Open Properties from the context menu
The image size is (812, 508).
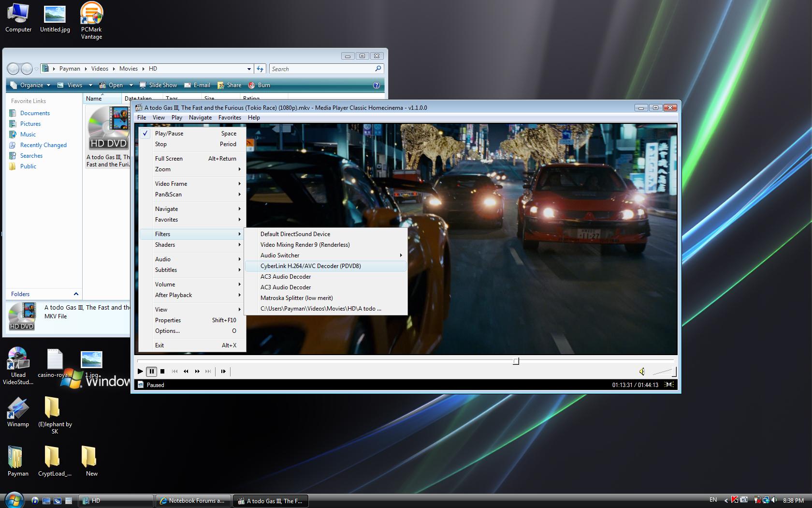(192, 320)
